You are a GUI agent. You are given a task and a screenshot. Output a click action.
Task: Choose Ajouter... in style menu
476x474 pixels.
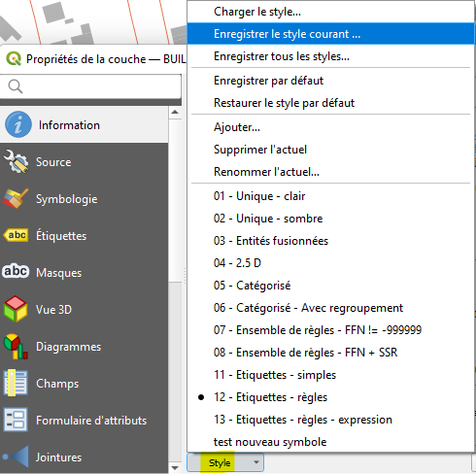pyautogui.click(x=330, y=127)
